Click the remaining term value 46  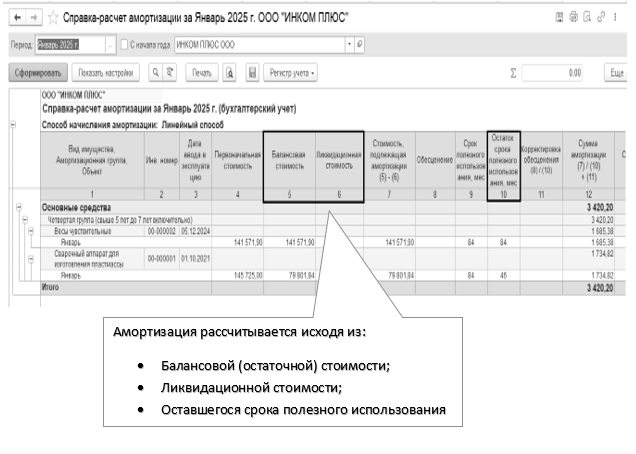[503, 275]
